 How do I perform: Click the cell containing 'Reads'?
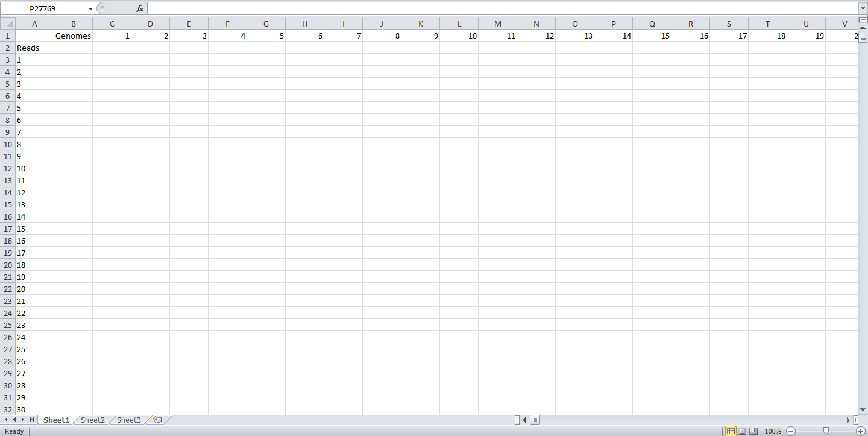[x=34, y=48]
